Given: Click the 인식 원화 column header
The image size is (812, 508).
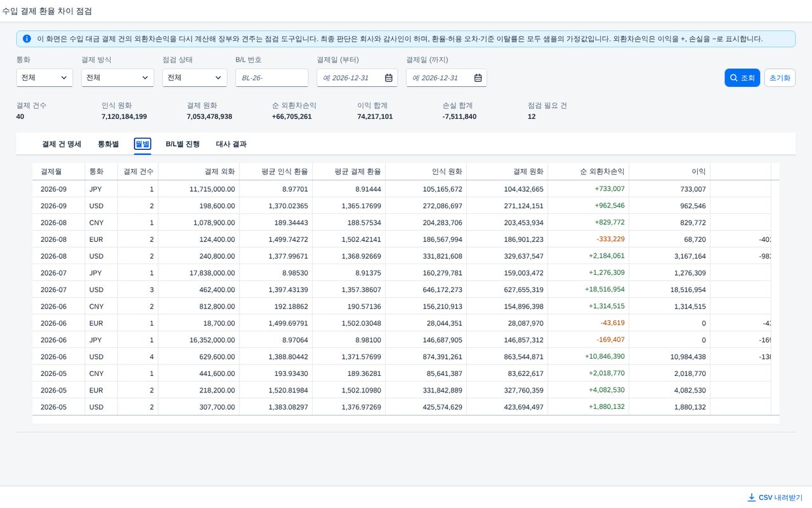Looking at the screenshot, I should (x=426, y=171).
